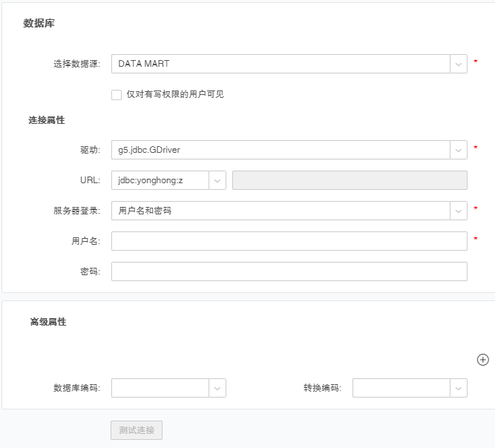Open the URL prefix dropdown arrow
The width and height of the screenshot is (495, 448).
pyautogui.click(x=217, y=180)
